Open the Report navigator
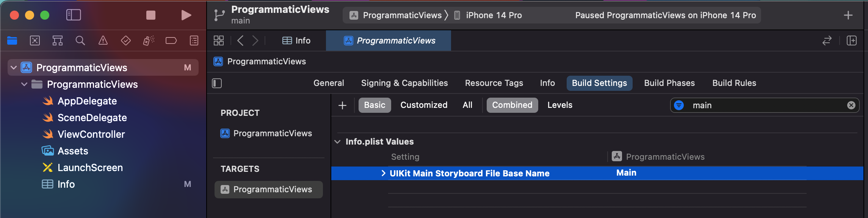Screen dimensions: 868x218 194,40
